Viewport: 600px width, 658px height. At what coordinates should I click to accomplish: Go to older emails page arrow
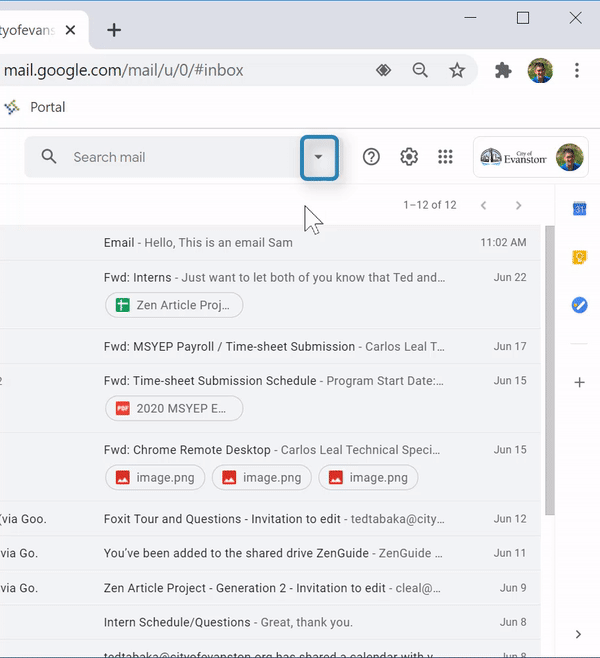pos(519,205)
